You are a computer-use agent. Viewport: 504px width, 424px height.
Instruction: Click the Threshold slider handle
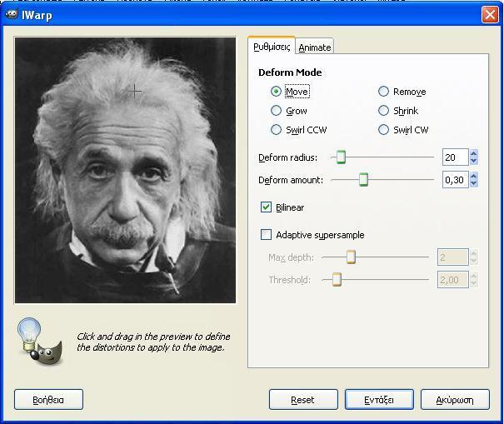(337, 279)
